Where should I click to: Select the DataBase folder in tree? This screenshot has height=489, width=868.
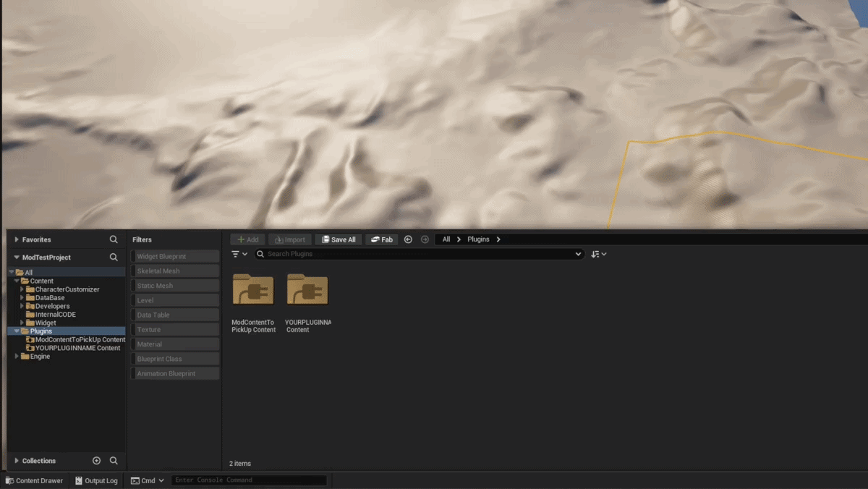[45, 297]
